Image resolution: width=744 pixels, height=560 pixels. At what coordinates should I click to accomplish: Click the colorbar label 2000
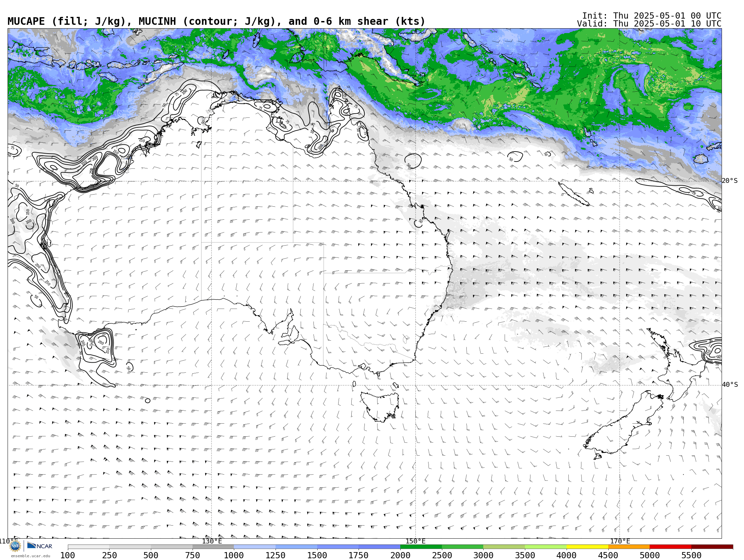[x=400, y=556]
